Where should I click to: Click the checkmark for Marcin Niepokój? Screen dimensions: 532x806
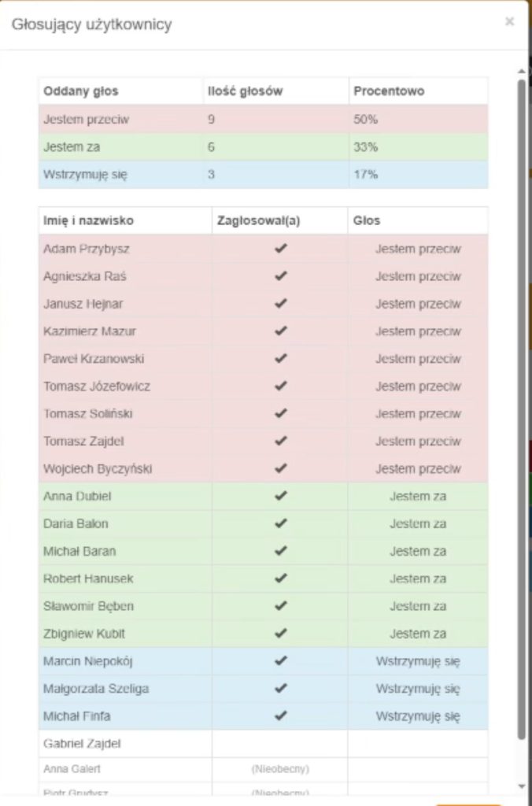click(280, 661)
